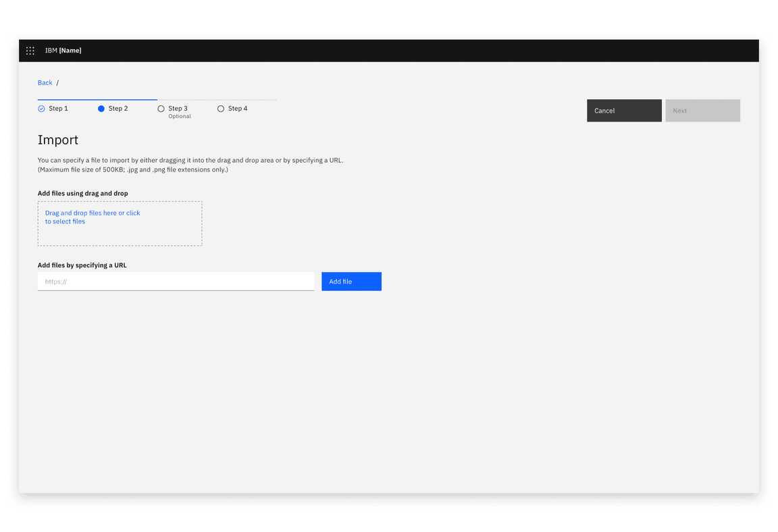The width and height of the screenshot is (778, 532).
Task: Click the dashed drag and drop area
Action: pos(120,223)
